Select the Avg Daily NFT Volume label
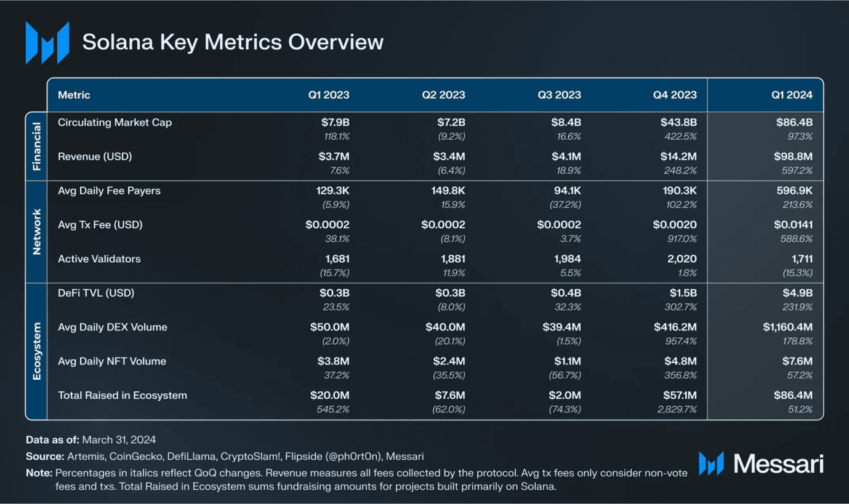Image resolution: width=849 pixels, height=504 pixels. click(112, 361)
